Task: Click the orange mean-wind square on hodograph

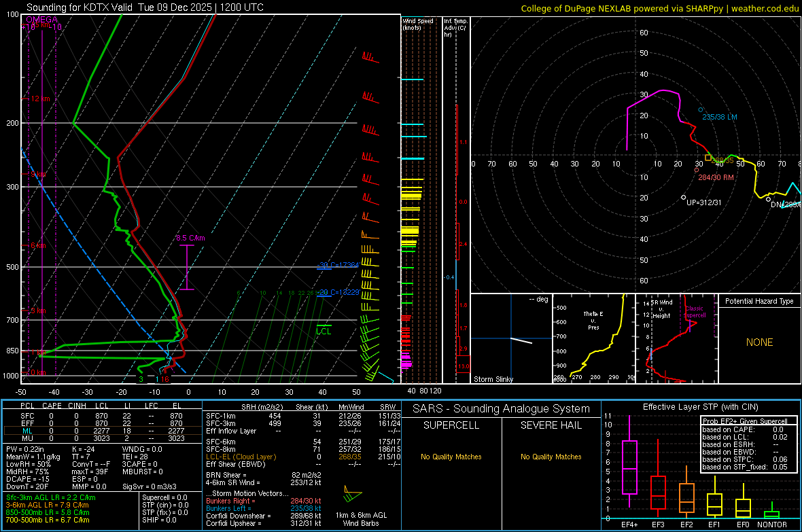Action: [708, 158]
